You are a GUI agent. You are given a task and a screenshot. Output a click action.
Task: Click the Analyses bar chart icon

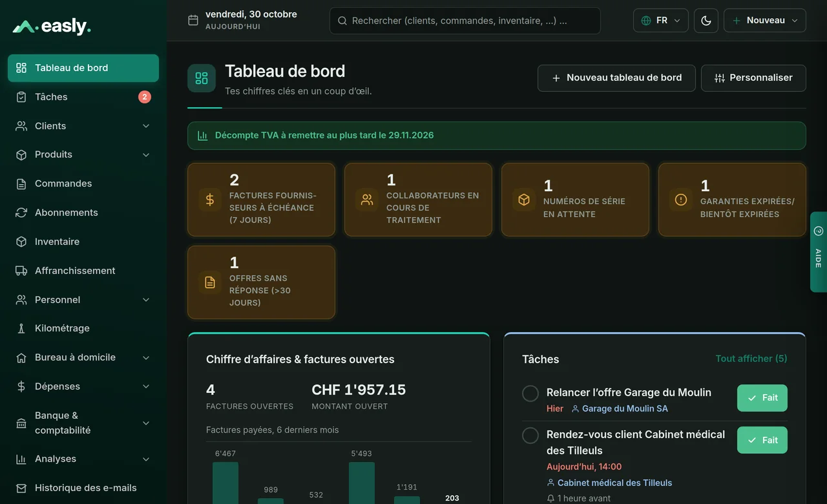click(x=21, y=459)
